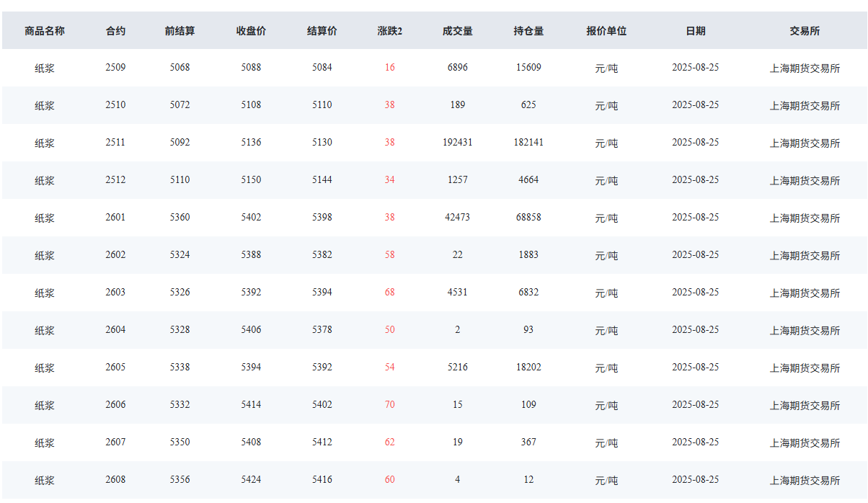Click previous settlement value 5356

click(180, 480)
